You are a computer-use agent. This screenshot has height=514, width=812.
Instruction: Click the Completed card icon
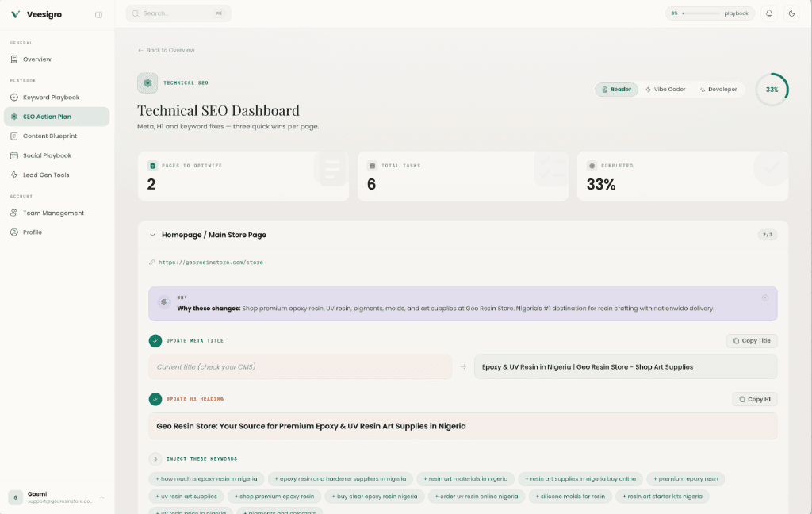click(x=592, y=166)
